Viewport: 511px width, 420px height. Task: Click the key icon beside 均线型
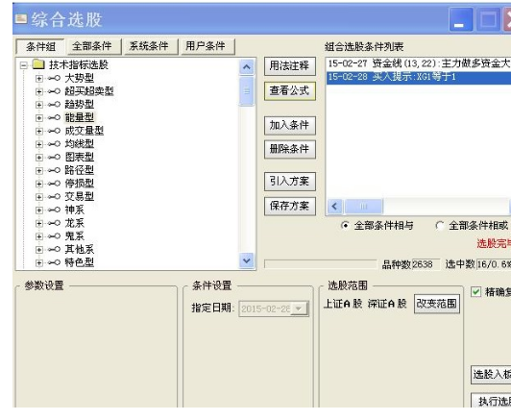(x=54, y=144)
